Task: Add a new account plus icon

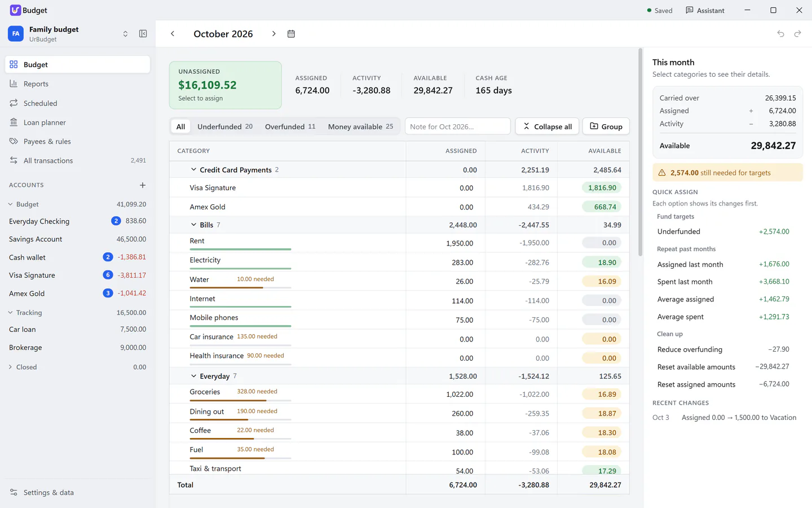Action: 143,185
